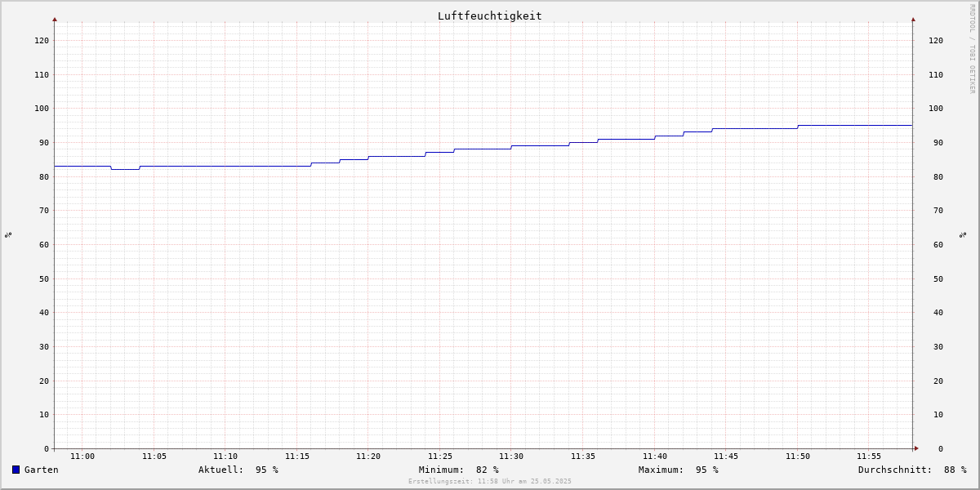Click the blue Garten legend color box

coord(16,470)
